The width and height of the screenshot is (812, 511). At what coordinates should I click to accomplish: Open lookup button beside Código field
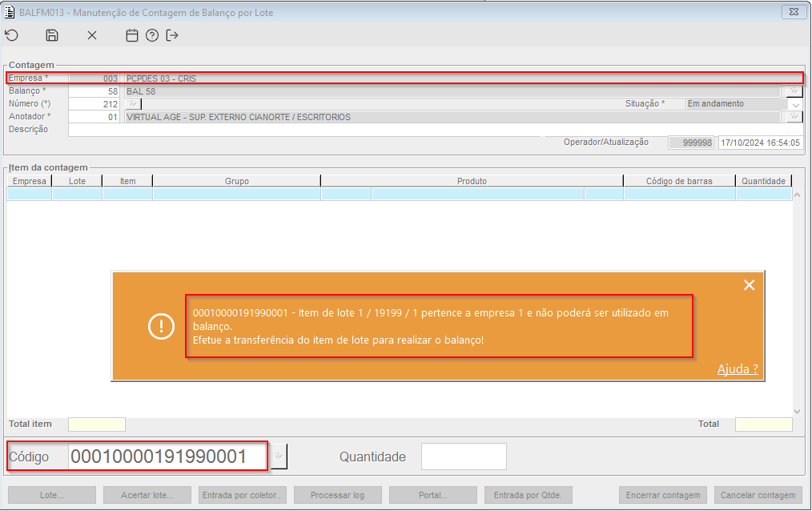[279, 456]
